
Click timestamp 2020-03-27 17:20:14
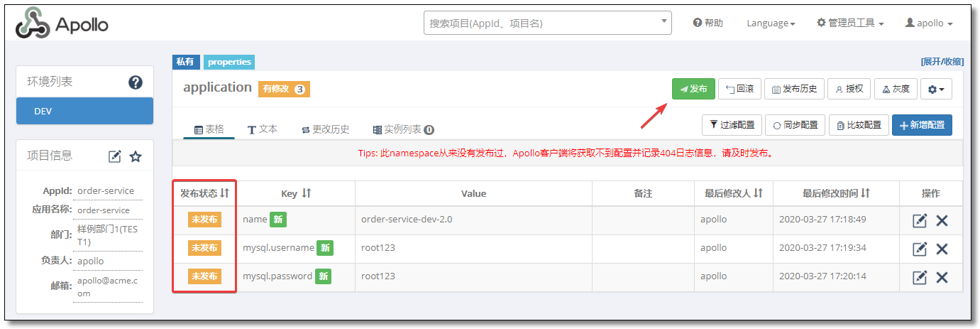(823, 276)
